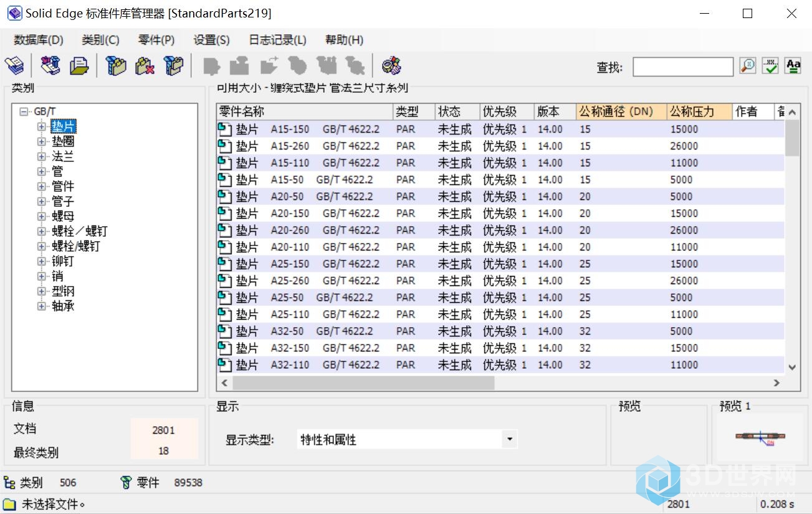Click the magnifier search icon beside the find box
812x514 pixels.
point(748,65)
